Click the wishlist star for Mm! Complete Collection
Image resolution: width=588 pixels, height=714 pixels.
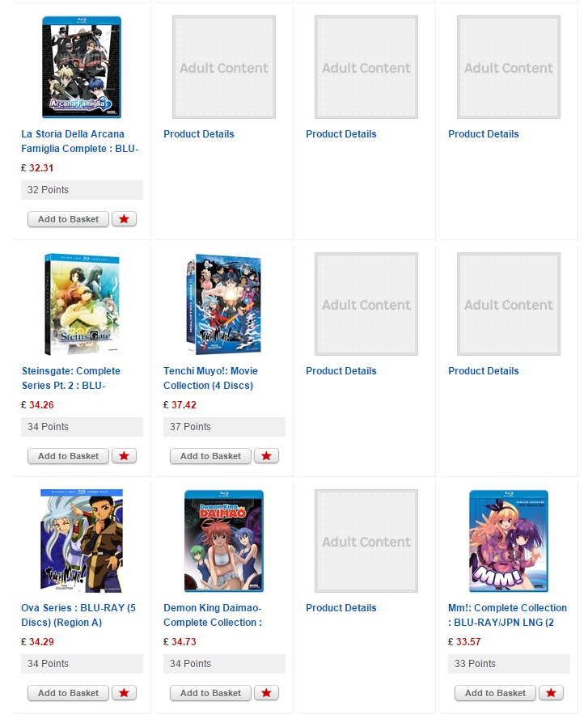point(551,693)
